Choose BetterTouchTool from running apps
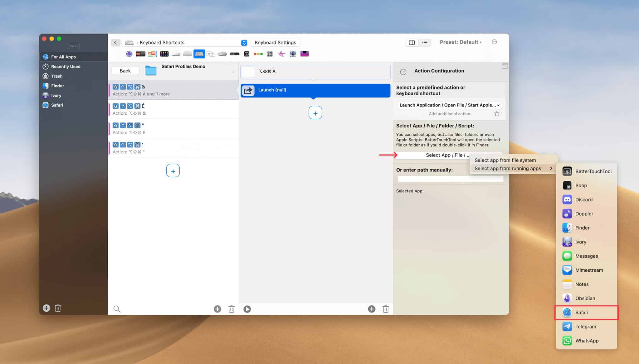 pos(586,171)
